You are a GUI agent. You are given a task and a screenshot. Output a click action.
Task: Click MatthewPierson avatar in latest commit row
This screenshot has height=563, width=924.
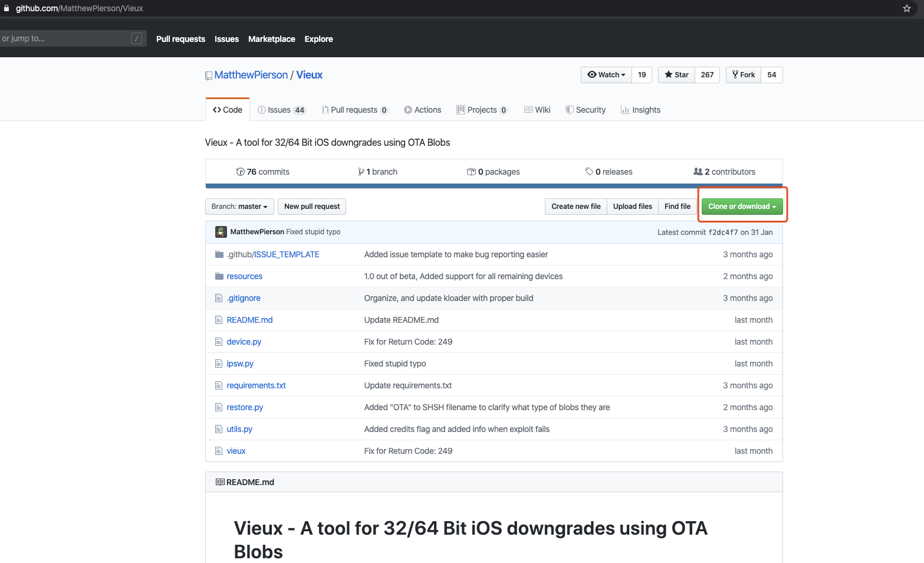221,232
